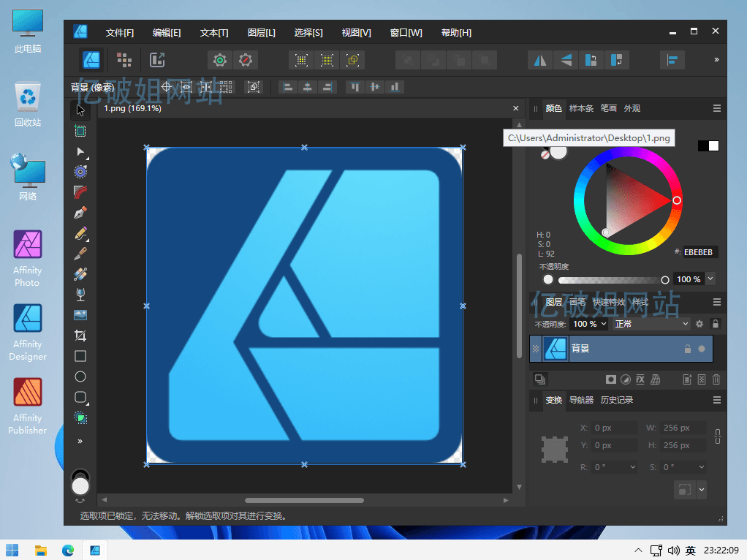Rotate clockwise using toolbar icon

pos(616,60)
